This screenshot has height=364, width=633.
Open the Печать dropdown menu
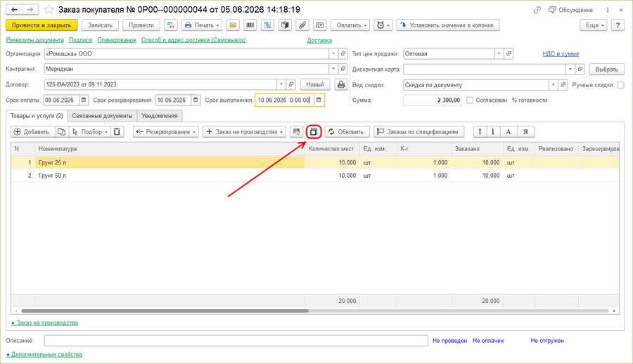click(201, 25)
